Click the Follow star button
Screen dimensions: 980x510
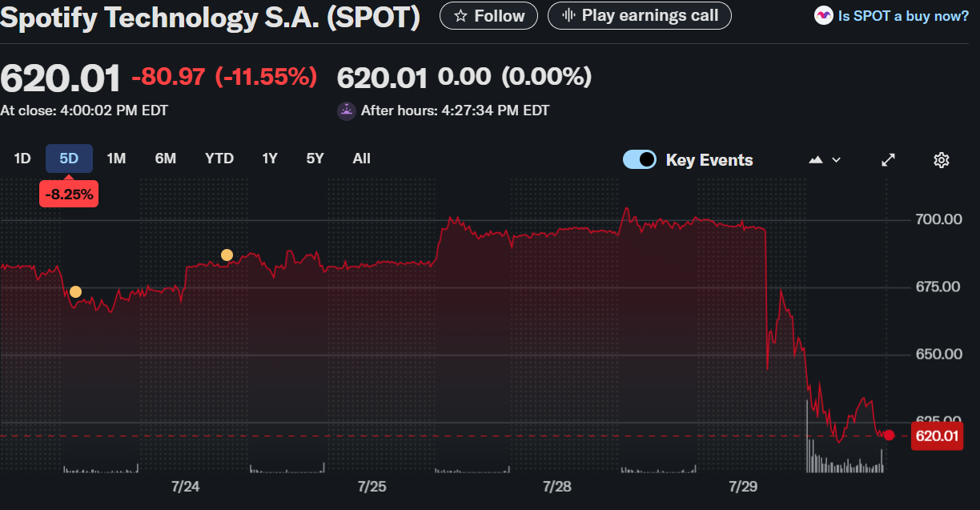tap(488, 15)
